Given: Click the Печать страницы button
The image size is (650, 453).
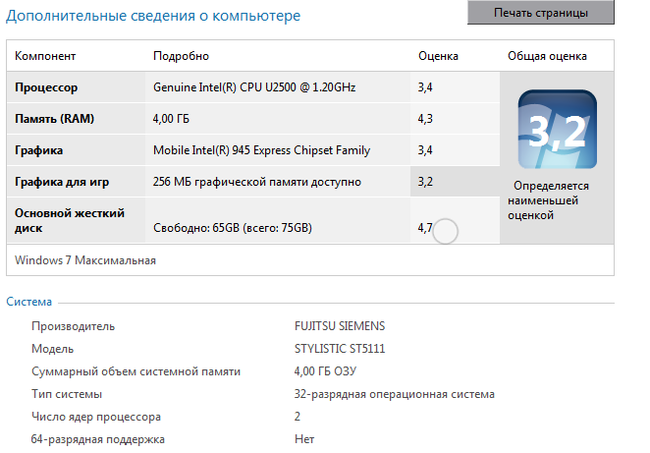Looking at the screenshot, I should [540, 13].
